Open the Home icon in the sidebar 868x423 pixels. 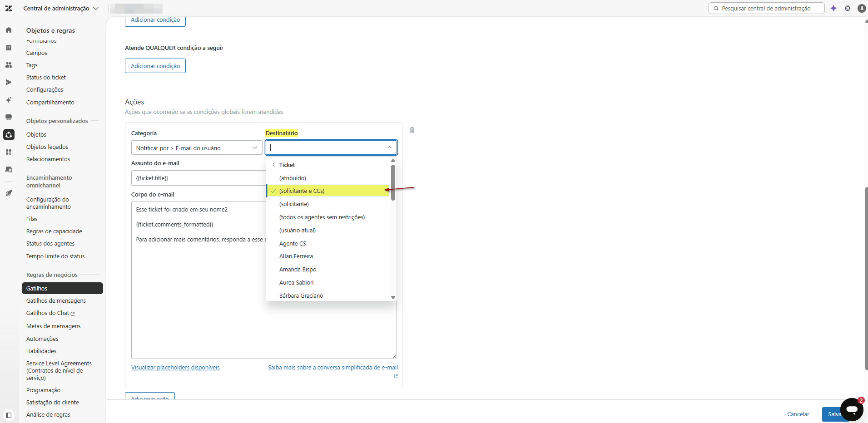(9, 30)
